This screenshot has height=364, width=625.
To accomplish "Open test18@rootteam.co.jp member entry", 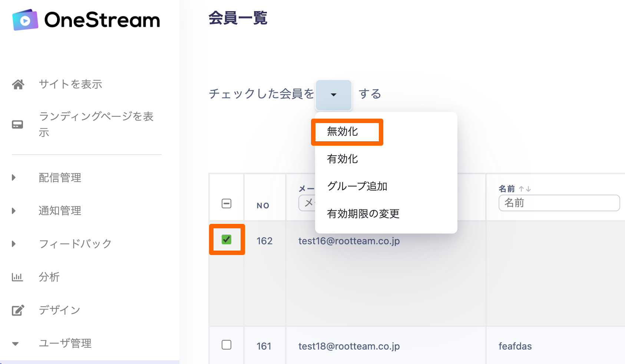I will pos(349,346).
